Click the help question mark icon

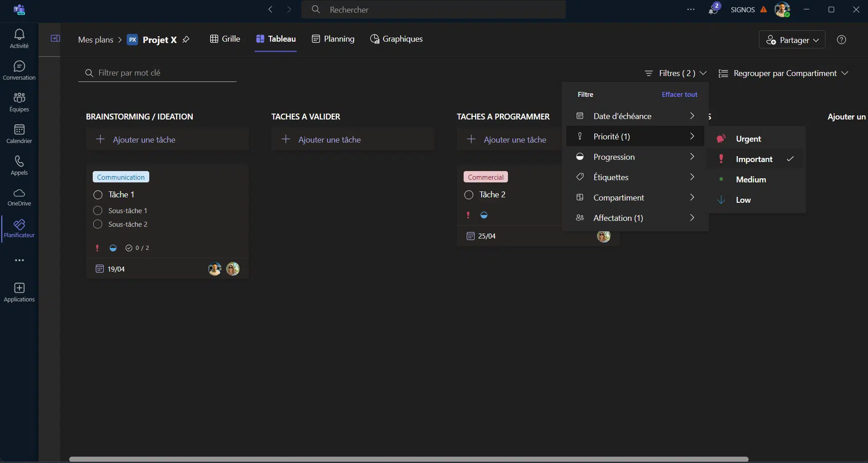pyautogui.click(x=841, y=40)
